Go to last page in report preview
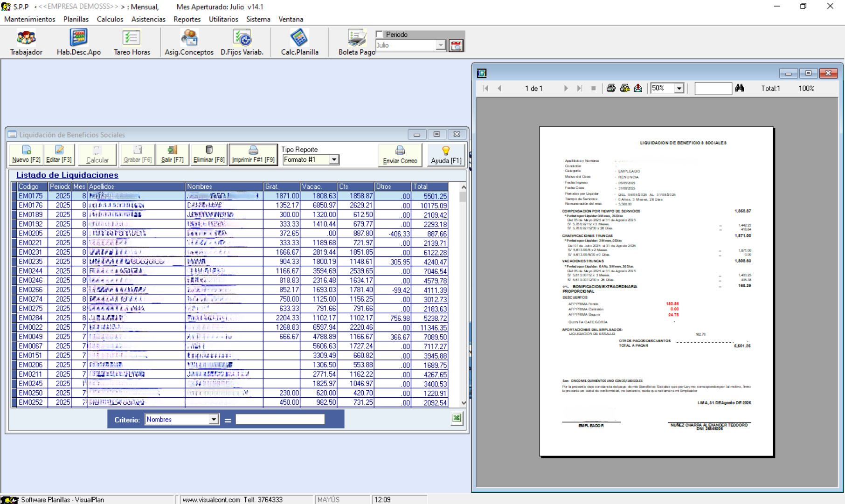The image size is (845, 504). pos(579,88)
